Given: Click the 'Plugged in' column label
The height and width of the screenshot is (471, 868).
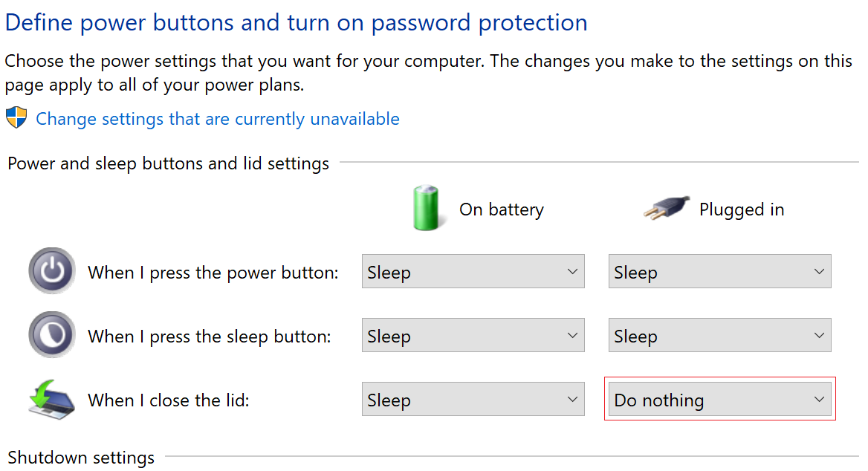Looking at the screenshot, I should click(x=741, y=209).
